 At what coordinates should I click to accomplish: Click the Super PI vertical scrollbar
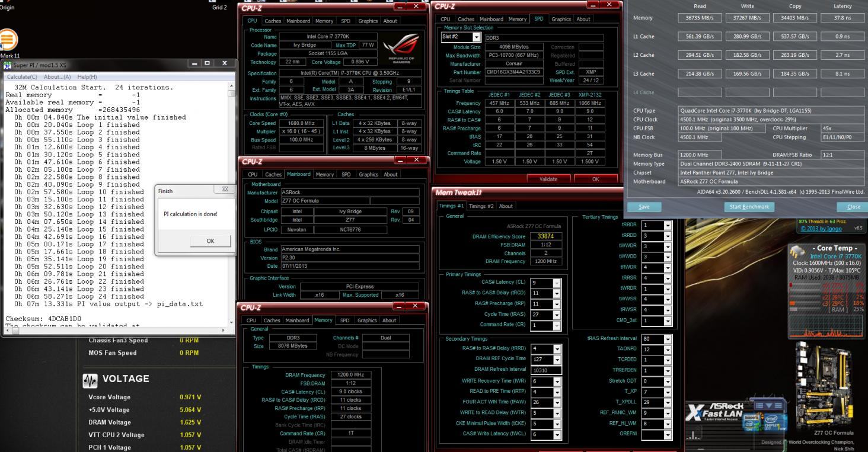click(232, 206)
